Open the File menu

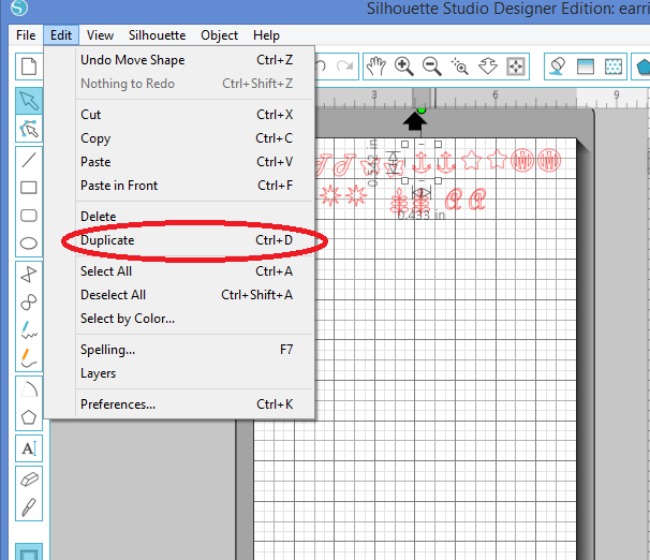(x=26, y=35)
